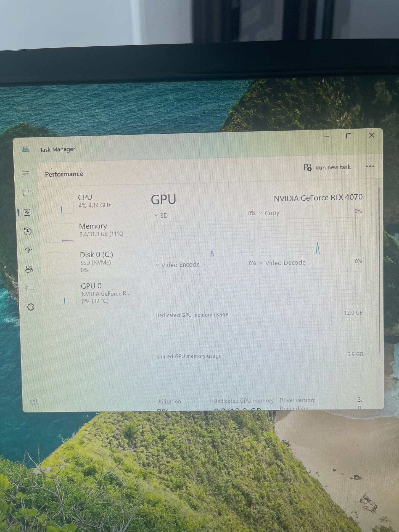
Task: Minimize the Task Manager window
Action: click(x=326, y=136)
